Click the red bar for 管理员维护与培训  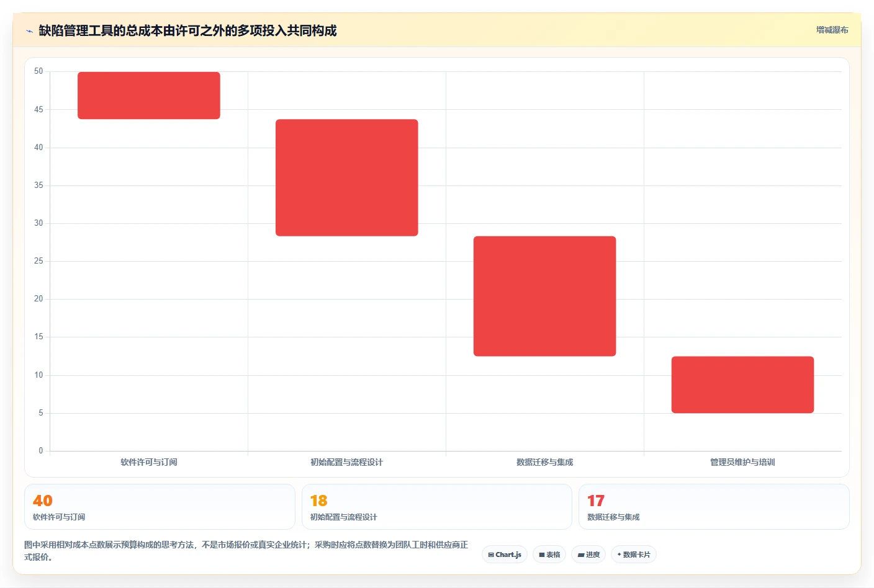(742, 385)
